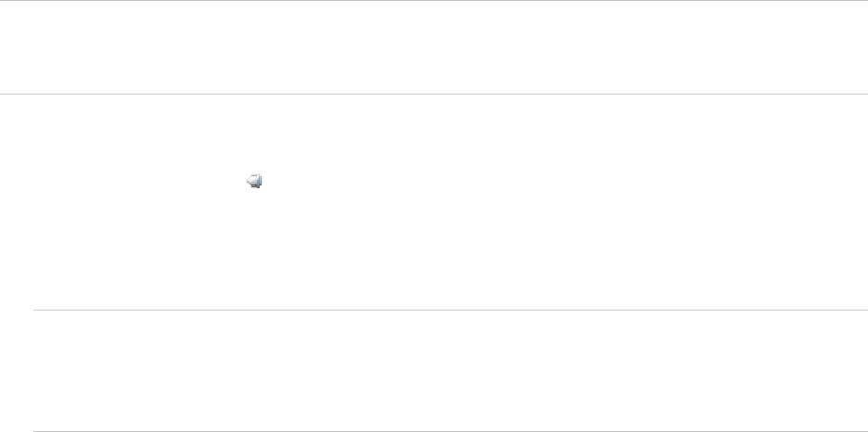Click the blank area left of the speaker icon
This screenshot has height=432, width=868.
pyautogui.click(x=121, y=183)
